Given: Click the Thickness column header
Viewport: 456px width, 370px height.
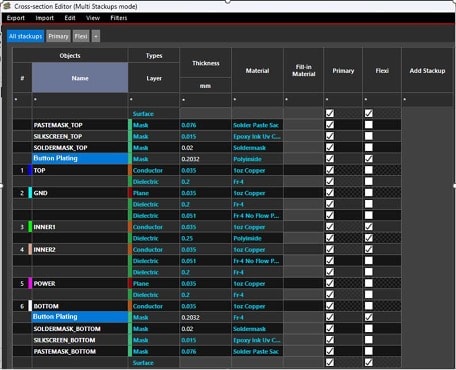Looking at the screenshot, I should pyautogui.click(x=205, y=63).
